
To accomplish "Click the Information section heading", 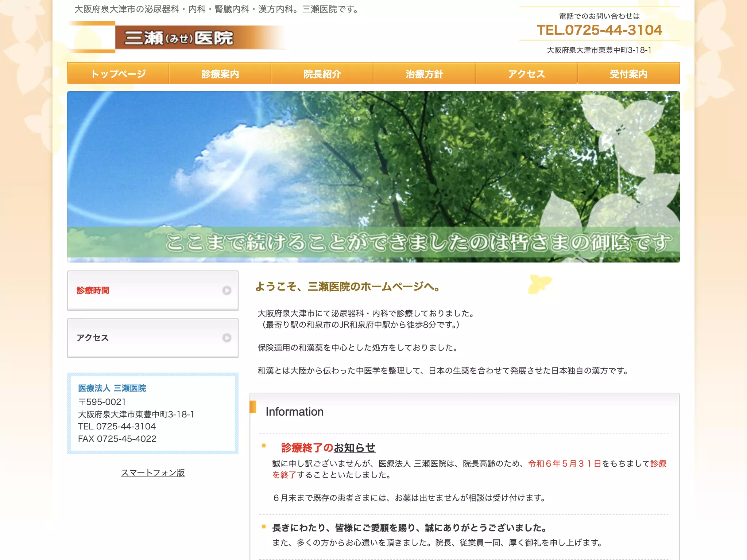I will click(295, 412).
